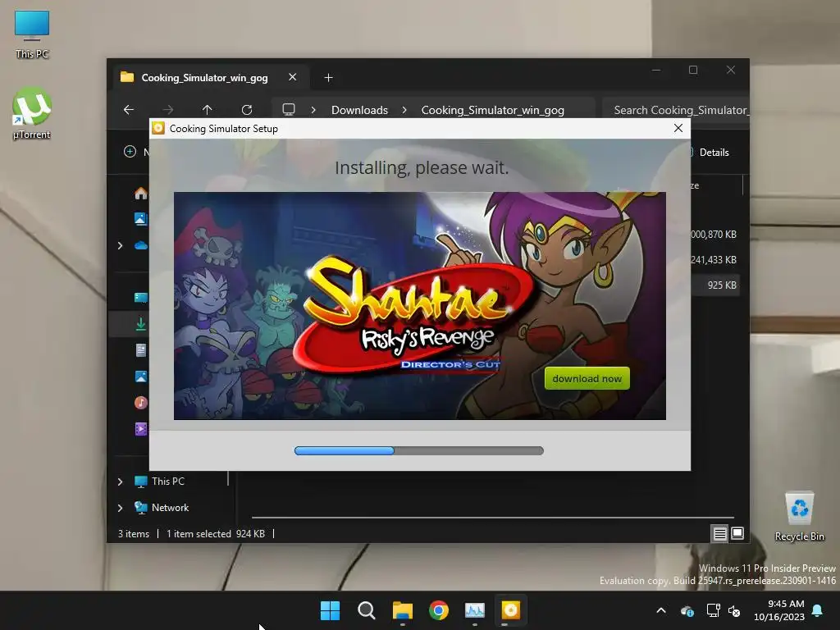
Task: Open the Windows Start menu
Action: point(330,610)
